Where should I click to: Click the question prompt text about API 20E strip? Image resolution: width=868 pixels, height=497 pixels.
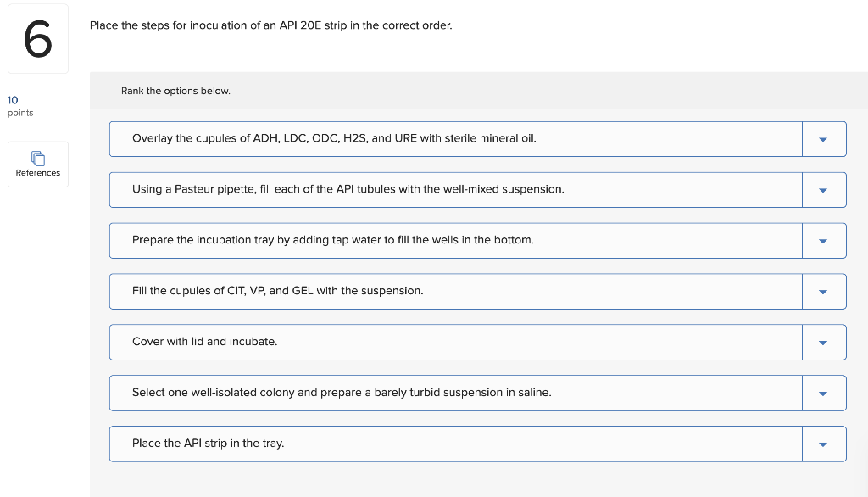pos(269,25)
